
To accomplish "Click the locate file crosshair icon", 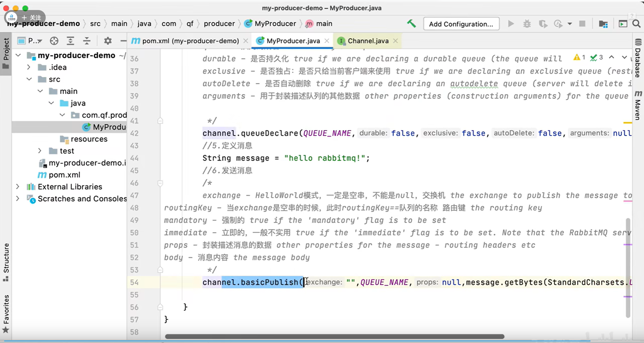I will click(x=54, y=41).
